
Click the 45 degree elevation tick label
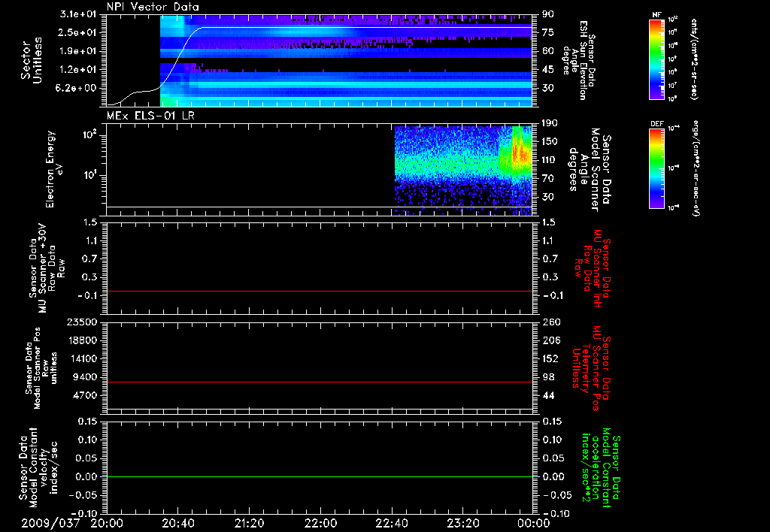pos(548,70)
